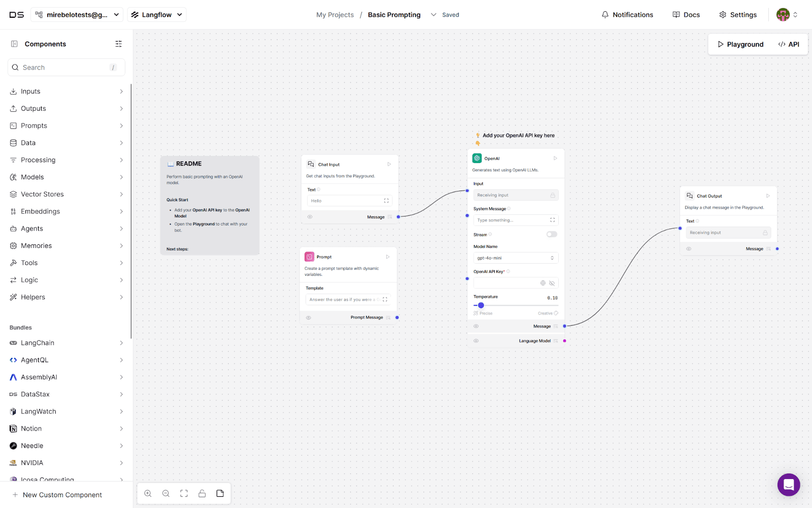Click the Chat Input node icon
Viewport: 812px width, 508px height.
click(x=311, y=164)
